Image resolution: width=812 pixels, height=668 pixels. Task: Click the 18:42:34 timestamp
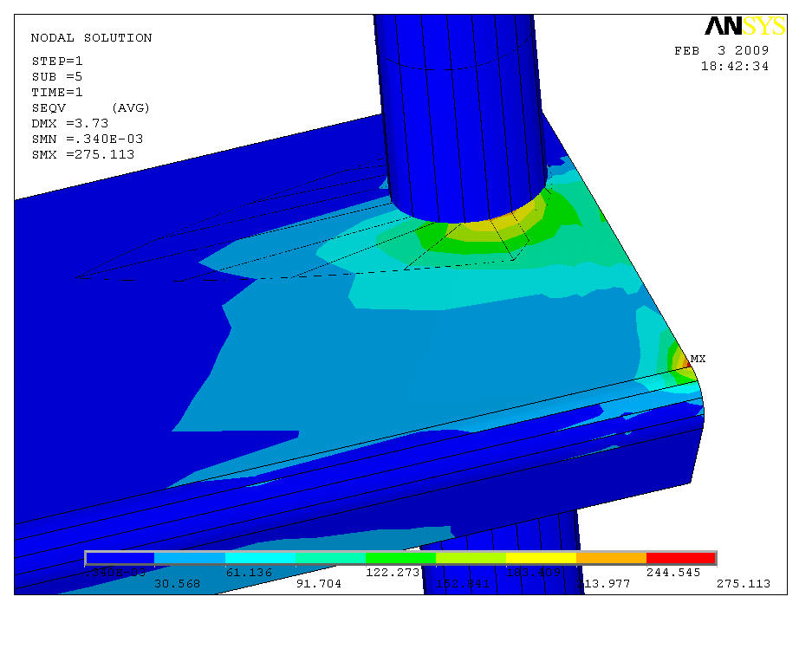[734, 67]
